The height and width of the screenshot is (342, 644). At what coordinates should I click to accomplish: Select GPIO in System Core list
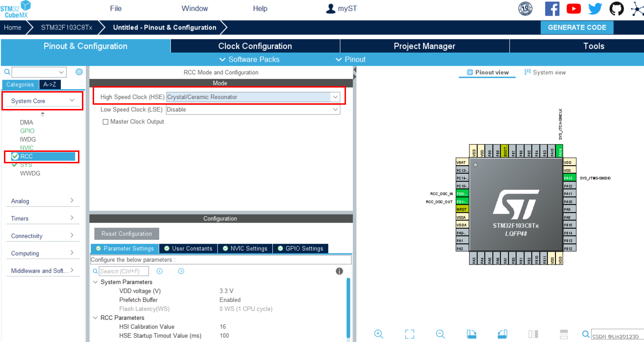pos(27,131)
